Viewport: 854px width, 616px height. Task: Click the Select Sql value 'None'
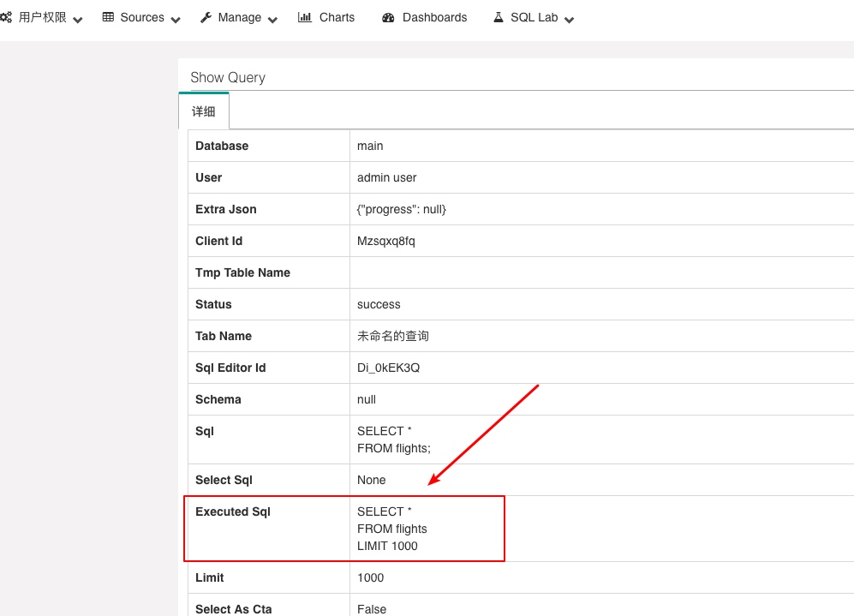tap(372, 480)
